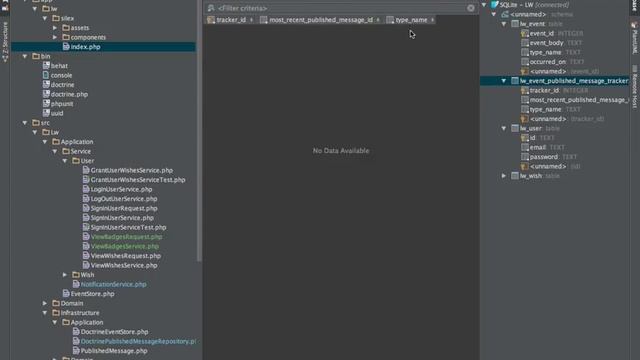Viewport: 640px width, 360px height.
Task: Open PublishedMessage.php
Action: click(x=114, y=351)
